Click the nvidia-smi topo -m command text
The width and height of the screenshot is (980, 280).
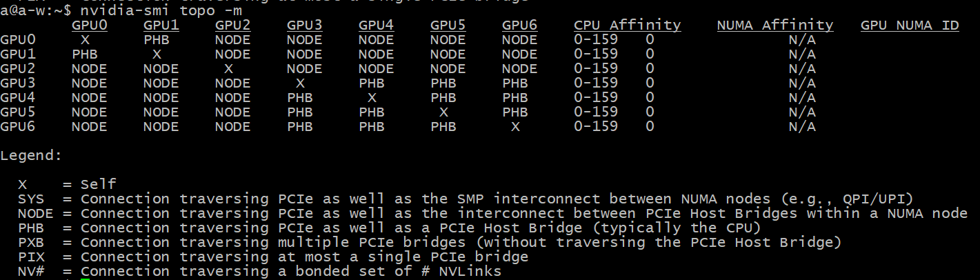point(166,10)
